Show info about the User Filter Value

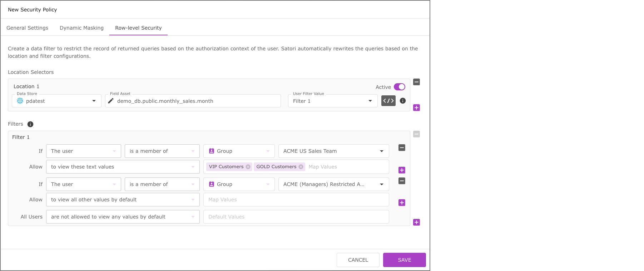[403, 101]
